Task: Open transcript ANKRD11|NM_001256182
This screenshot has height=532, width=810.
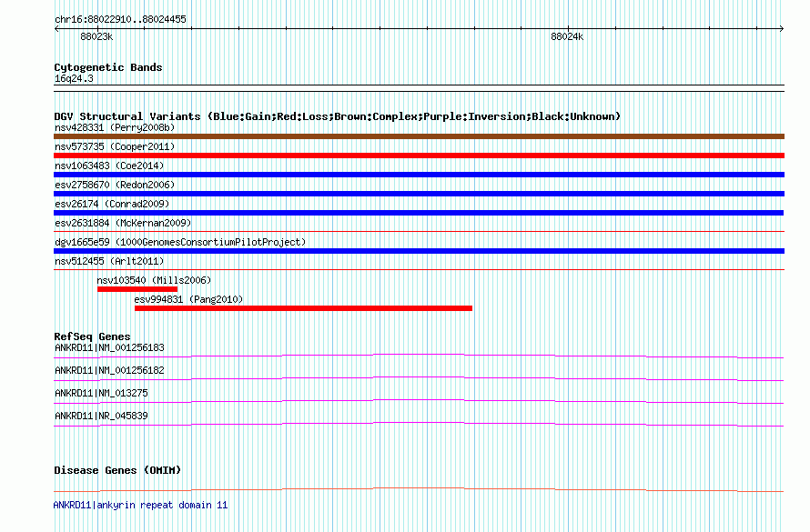Action: pos(109,370)
